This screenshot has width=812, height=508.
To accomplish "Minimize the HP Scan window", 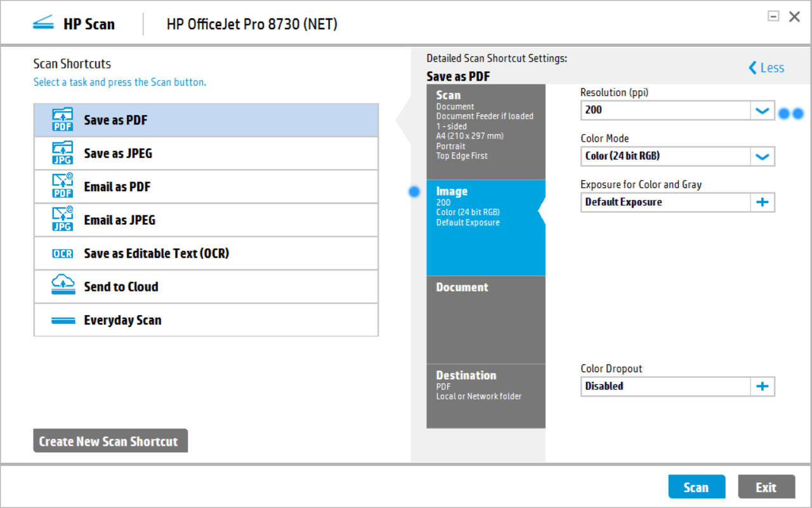I will coord(773,17).
